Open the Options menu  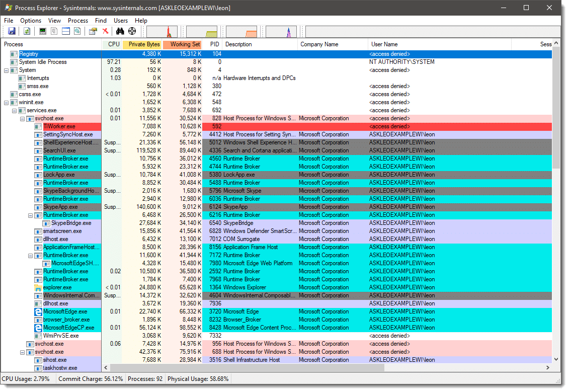point(31,21)
